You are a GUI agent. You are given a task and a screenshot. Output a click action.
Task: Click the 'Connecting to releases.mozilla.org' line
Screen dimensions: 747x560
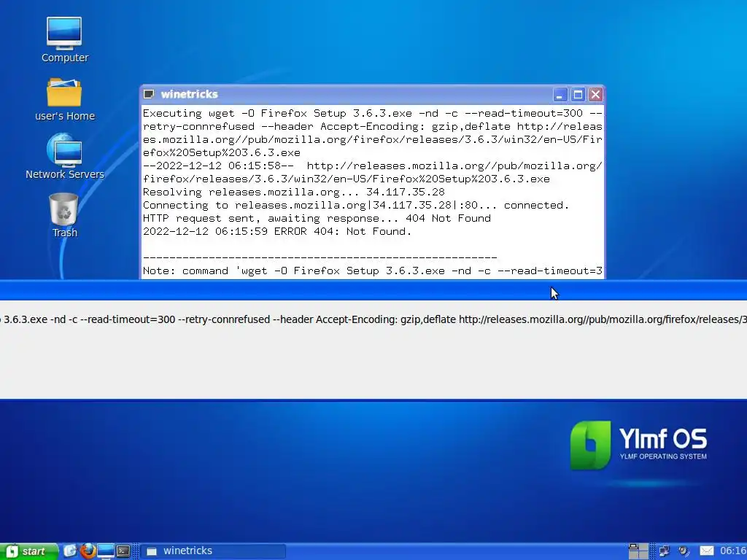[x=356, y=205]
